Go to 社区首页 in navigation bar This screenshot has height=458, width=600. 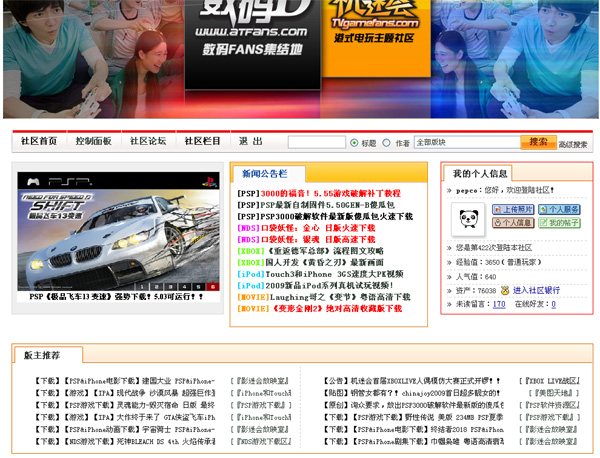[x=39, y=141]
